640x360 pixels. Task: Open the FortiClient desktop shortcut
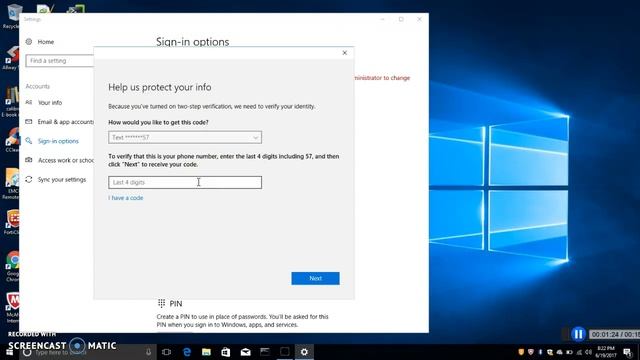coord(12,222)
